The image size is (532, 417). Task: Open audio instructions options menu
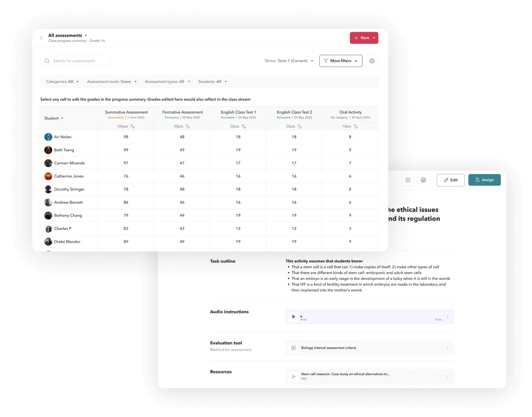tap(447, 317)
